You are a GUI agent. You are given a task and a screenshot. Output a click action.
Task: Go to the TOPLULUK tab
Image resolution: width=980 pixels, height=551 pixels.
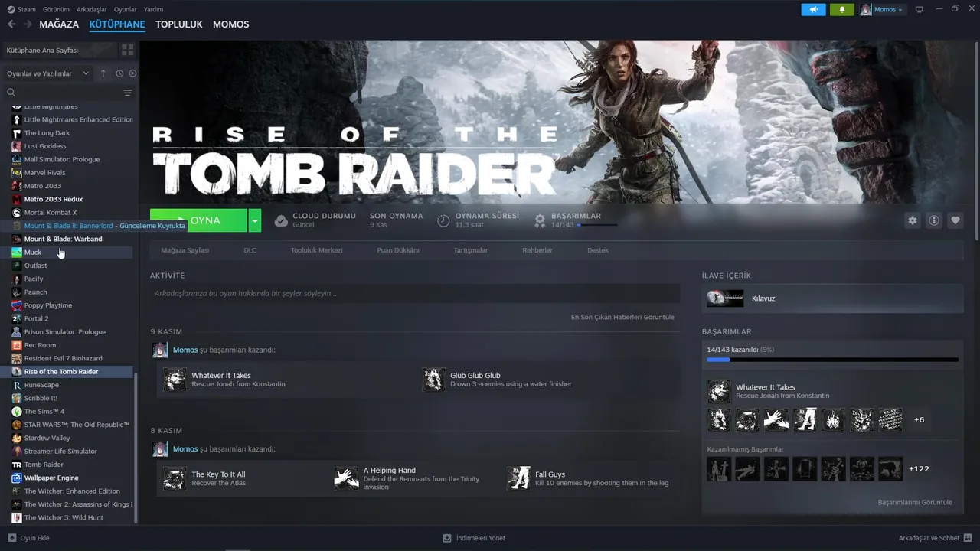pos(179,24)
